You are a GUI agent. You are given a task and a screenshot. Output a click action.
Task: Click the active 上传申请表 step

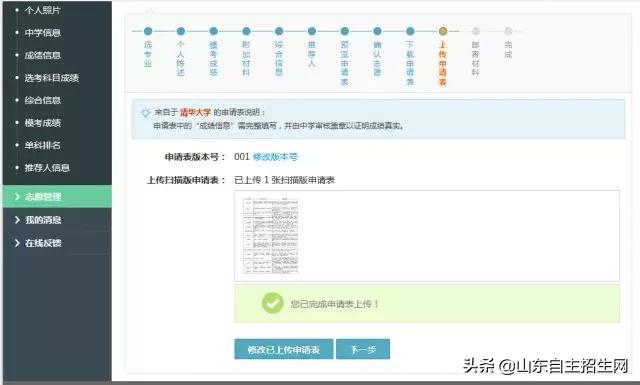tap(443, 31)
